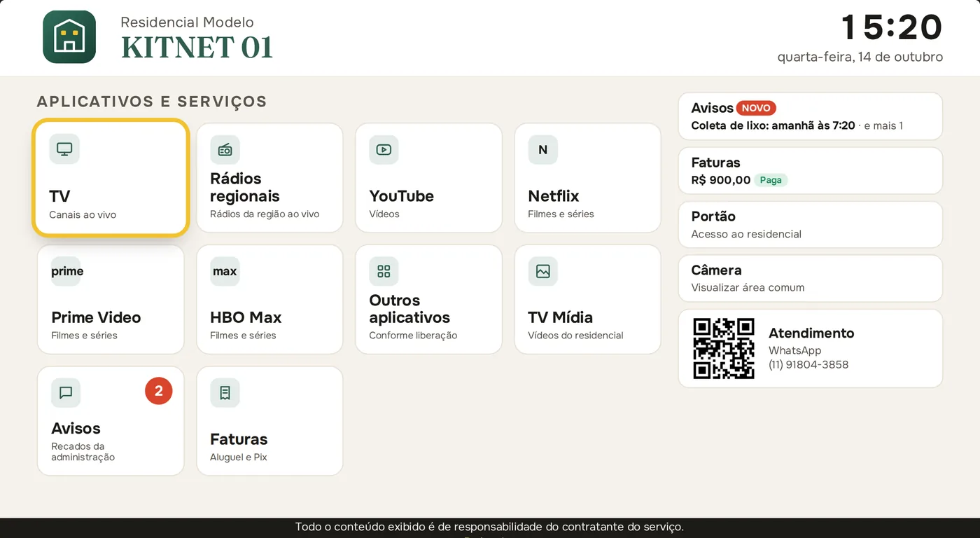
Task: Open the Atendimento WhatsApp card
Action: (x=811, y=348)
